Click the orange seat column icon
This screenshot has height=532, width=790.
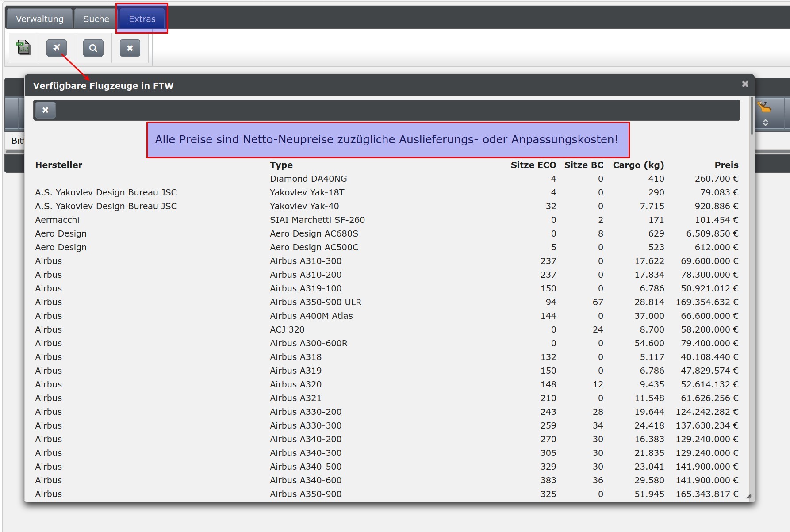(764, 107)
